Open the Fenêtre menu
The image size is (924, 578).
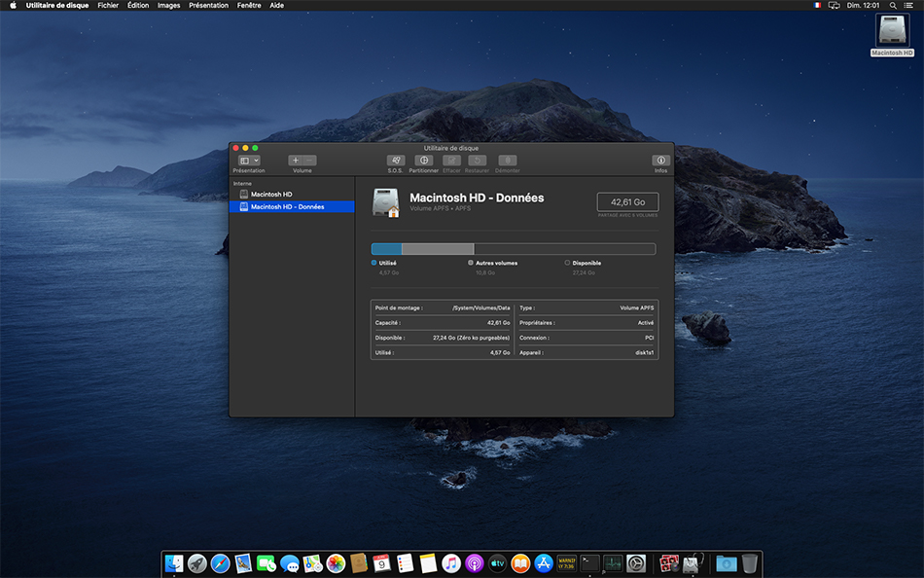tap(249, 5)
